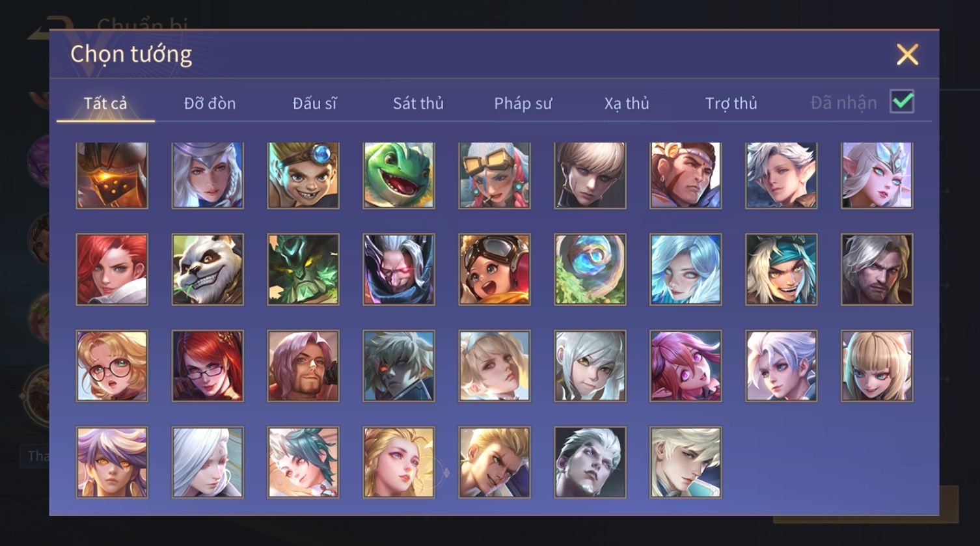The image size is (980, 546).
Task: Open the Trợ thủ tab
Action: (x=731, y=103)
